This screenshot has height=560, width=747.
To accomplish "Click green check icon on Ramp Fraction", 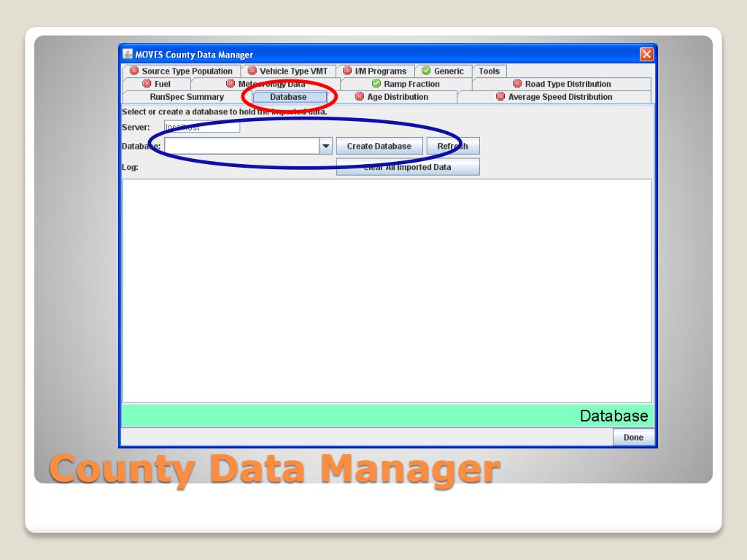I will pyautogui.click(x=376, y=83).
